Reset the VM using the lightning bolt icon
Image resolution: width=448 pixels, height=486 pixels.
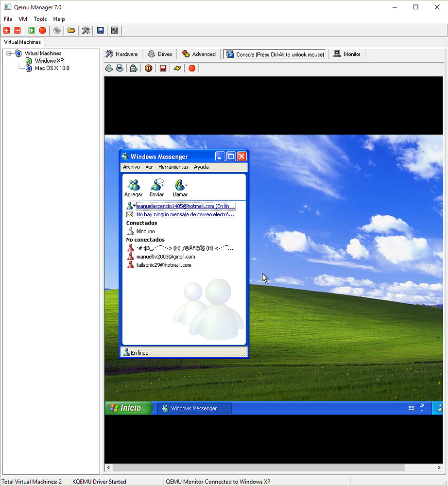pyautogui.click(x=177, y=68)
